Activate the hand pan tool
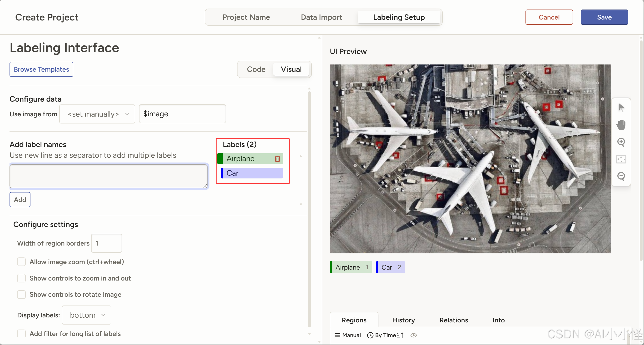The image size is (644, 345). tap(621, 125)
